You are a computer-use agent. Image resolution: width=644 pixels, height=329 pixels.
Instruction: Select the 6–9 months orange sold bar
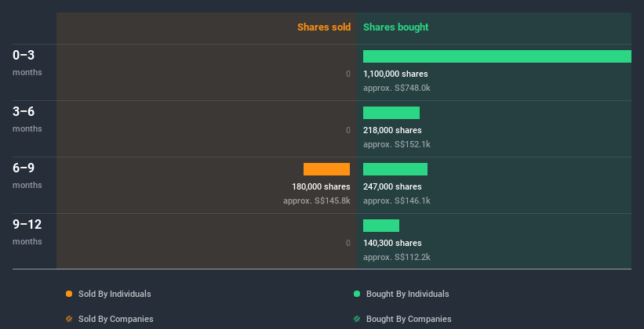(326, 169)
